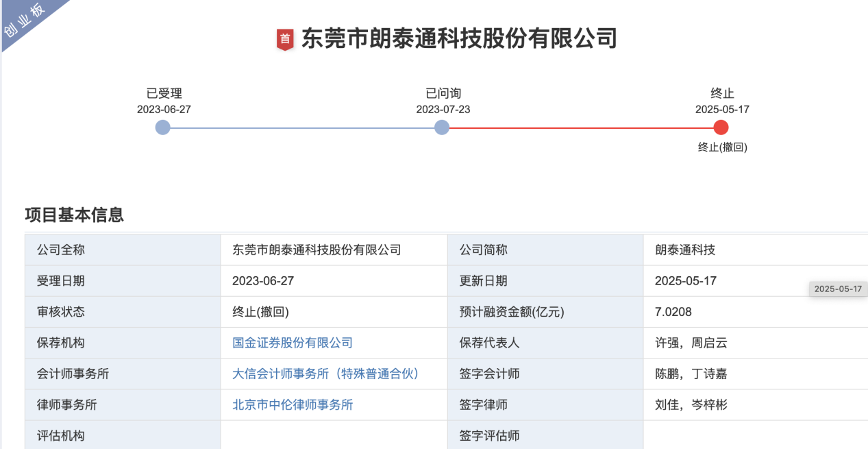
Task: Click the grey 2025-05-17 tooltip
Action: (x=838, y=289)
